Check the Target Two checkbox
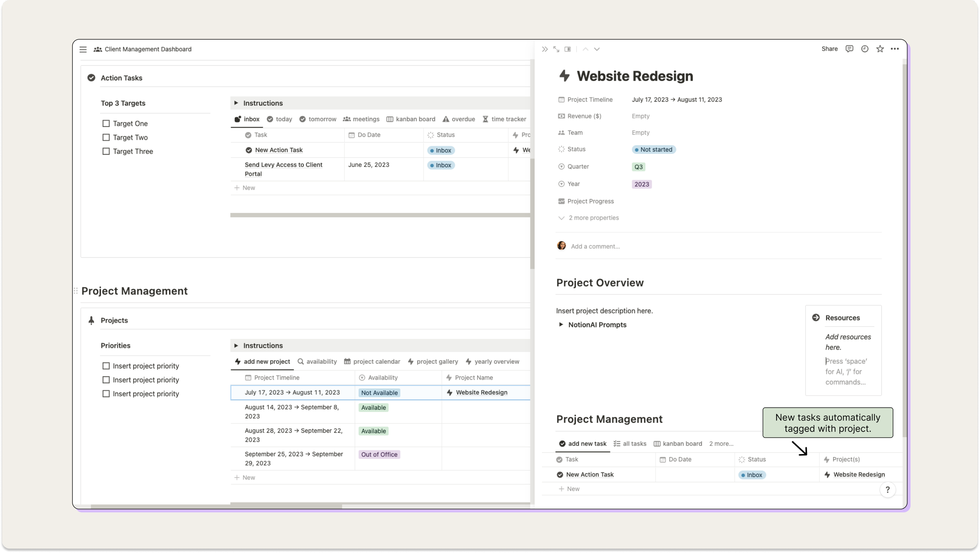Viewport: 980px width, 553px height. (x=106, y=137)
